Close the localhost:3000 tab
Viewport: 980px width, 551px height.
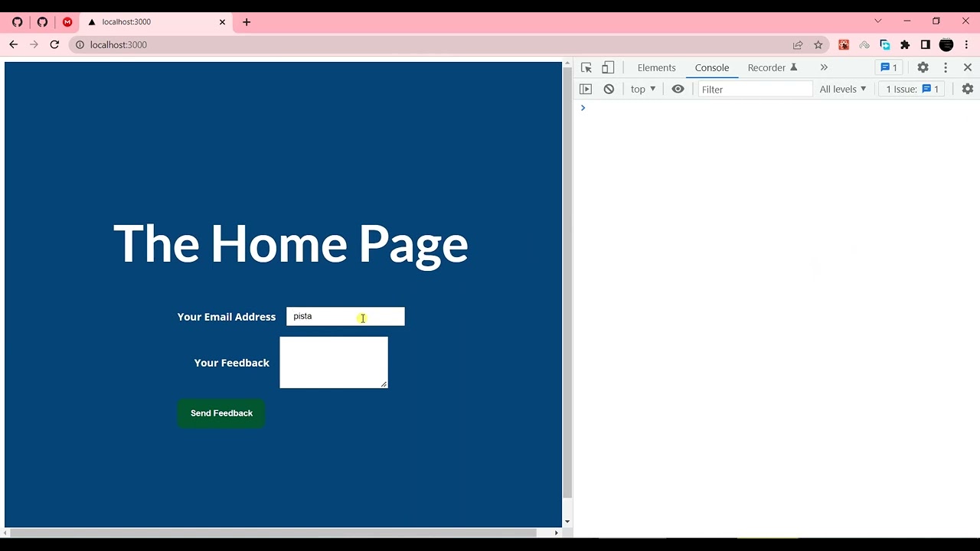click(223, 22)
